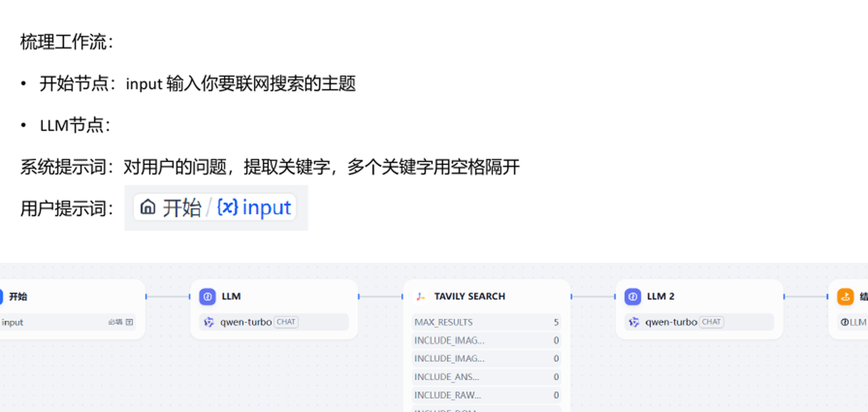Click the orange end node icon

pyautogui.click(x=845, y=297)
